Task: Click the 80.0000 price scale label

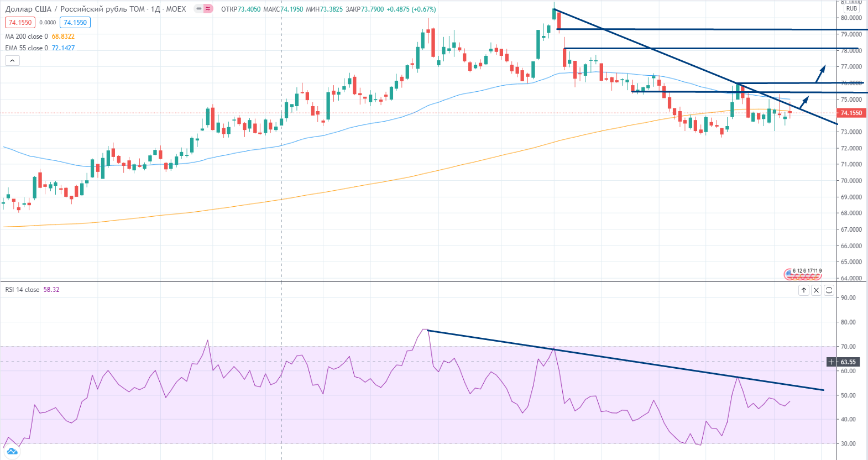Action: point(851,18)
